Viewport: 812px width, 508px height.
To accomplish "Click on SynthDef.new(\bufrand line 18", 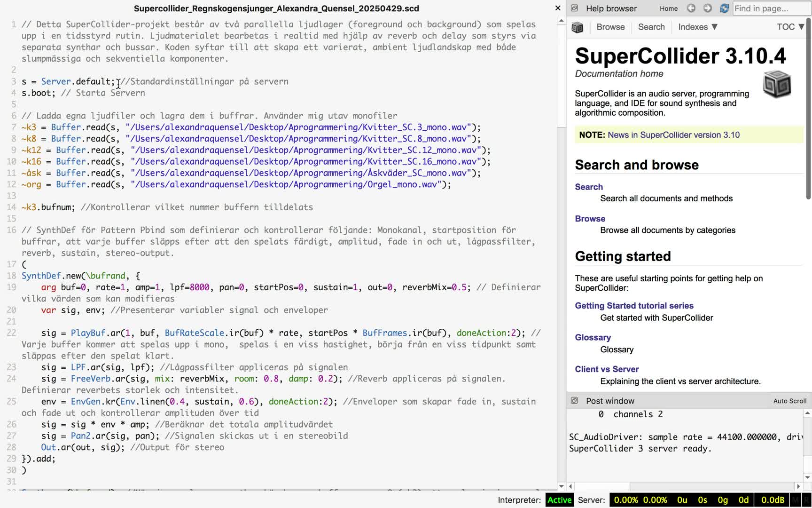I will point(81,276).
